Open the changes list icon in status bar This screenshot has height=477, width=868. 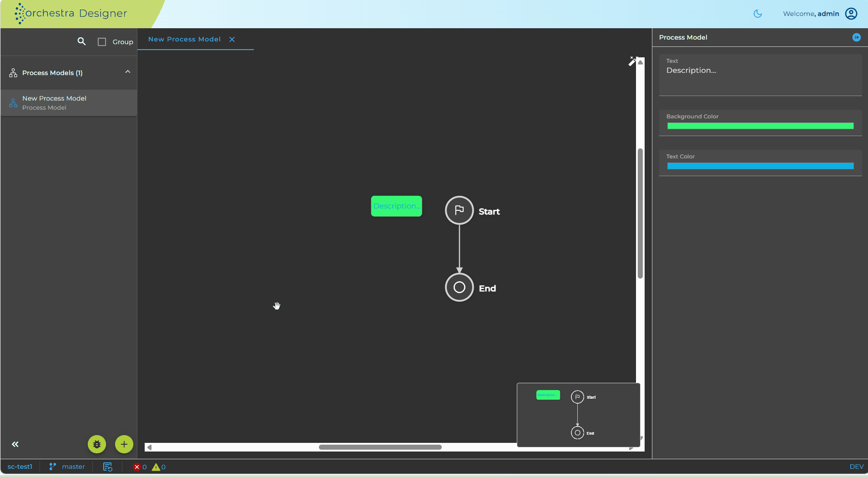107,467
